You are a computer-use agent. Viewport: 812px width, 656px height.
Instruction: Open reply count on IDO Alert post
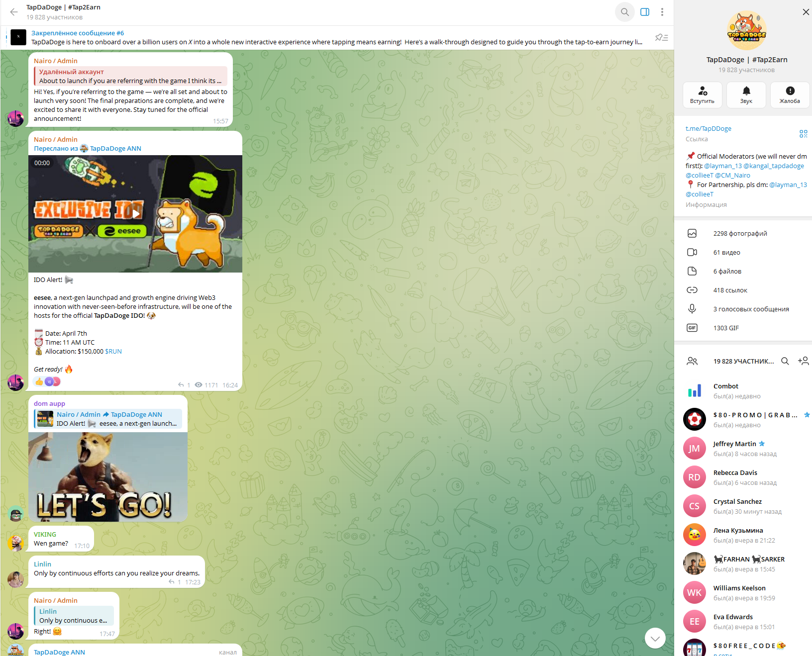[184, 385]
